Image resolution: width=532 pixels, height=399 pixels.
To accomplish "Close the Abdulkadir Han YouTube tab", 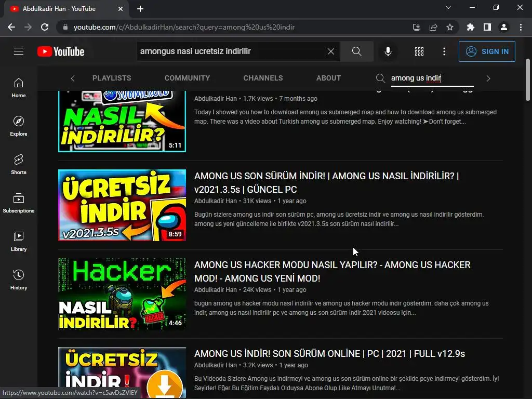I will 121,9.
